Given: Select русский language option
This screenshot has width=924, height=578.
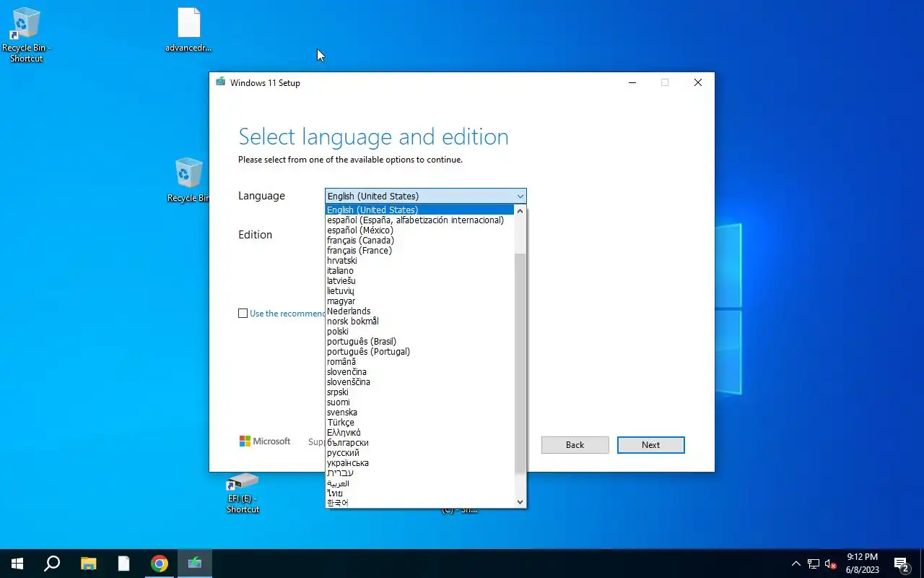Looking at the screenshot, I should point(419,452).
